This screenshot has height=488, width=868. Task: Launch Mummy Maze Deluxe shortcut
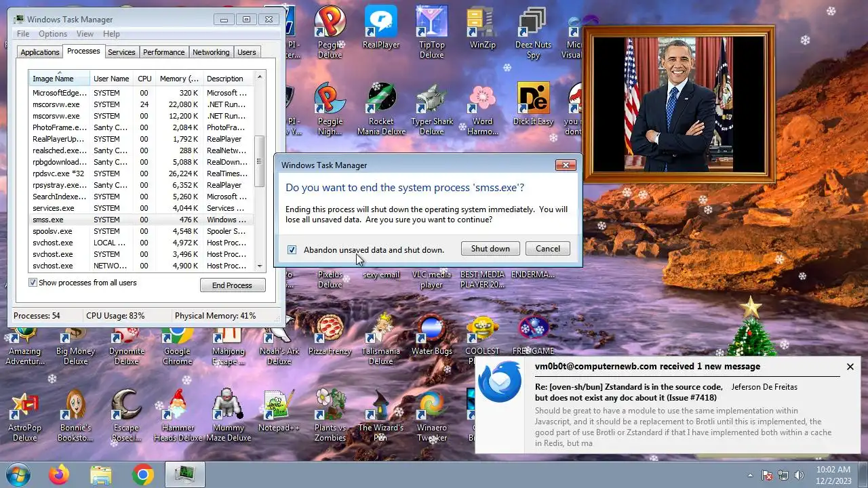[228, 417]
